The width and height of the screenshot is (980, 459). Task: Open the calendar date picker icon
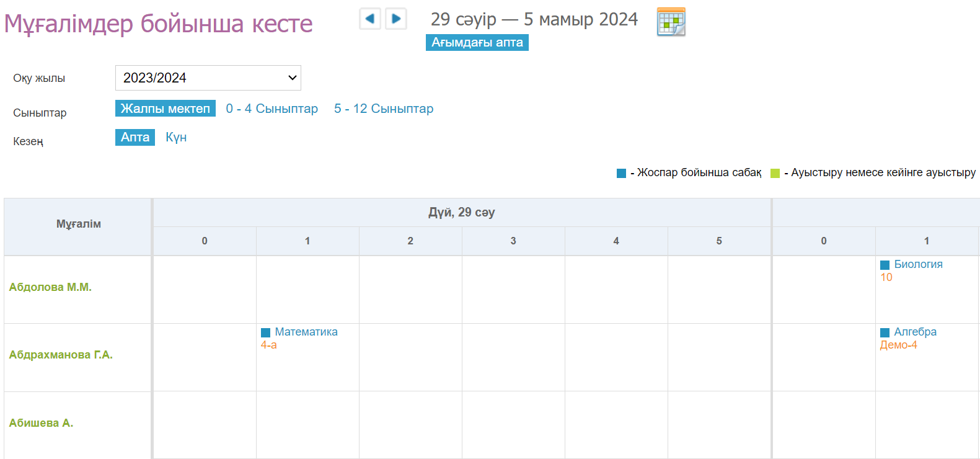click(671, 22)
